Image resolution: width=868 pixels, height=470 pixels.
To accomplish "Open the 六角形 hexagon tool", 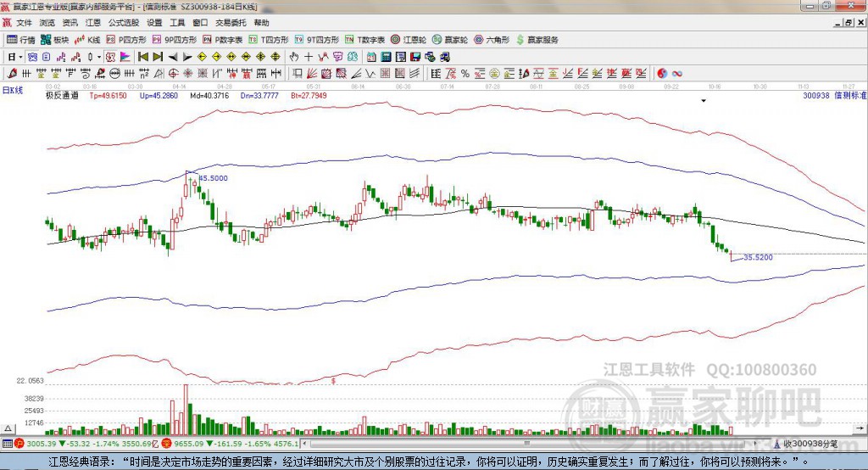I will click(492, 40).
